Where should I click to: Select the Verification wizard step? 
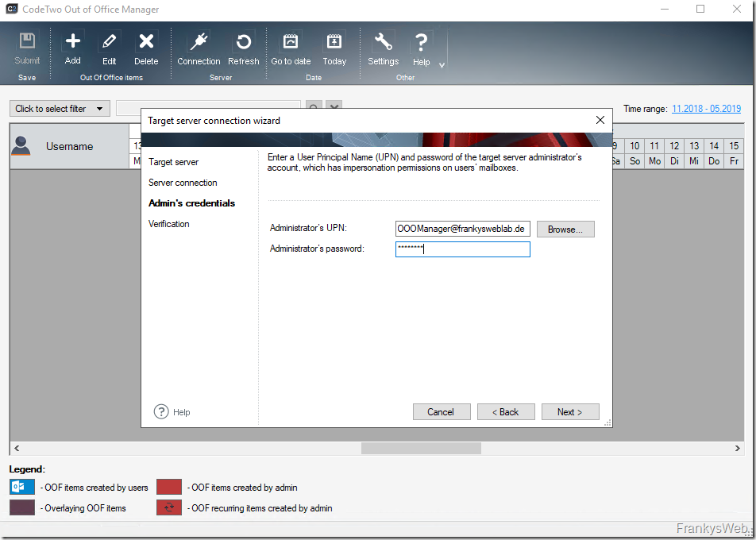click(x=168, y=224)
